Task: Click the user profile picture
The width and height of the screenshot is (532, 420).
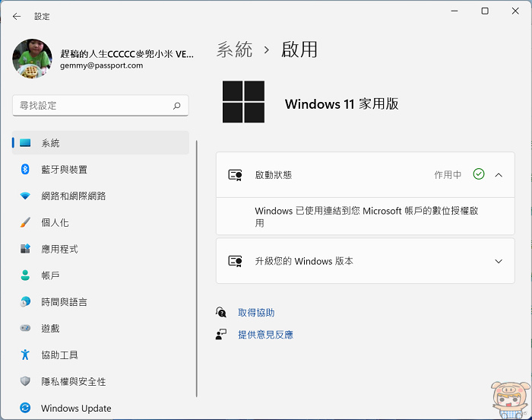Action: pos(32,59)
